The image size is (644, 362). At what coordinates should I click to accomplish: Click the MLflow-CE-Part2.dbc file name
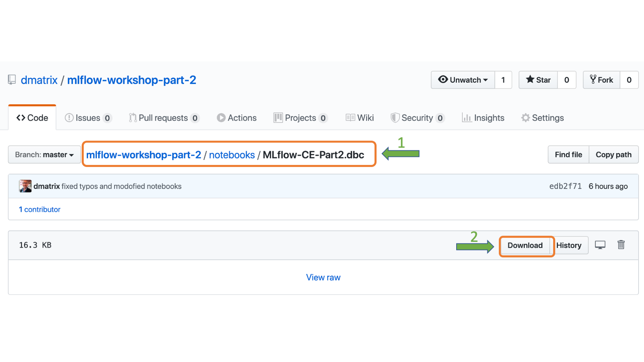[x=314, y=155]
